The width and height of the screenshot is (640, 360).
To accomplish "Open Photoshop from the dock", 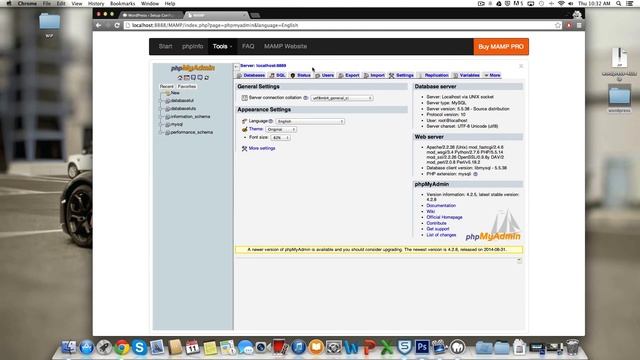I will pyautogui.click(x=422, y=347).
